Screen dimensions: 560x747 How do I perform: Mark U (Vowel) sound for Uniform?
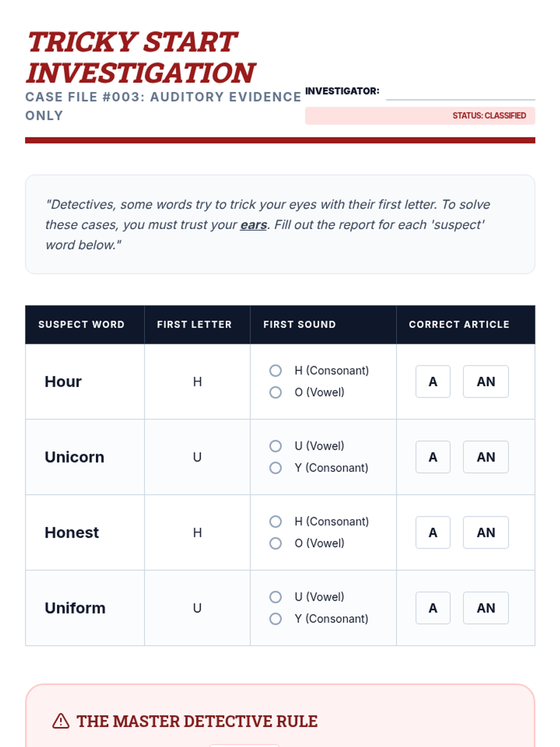[275, 597]
